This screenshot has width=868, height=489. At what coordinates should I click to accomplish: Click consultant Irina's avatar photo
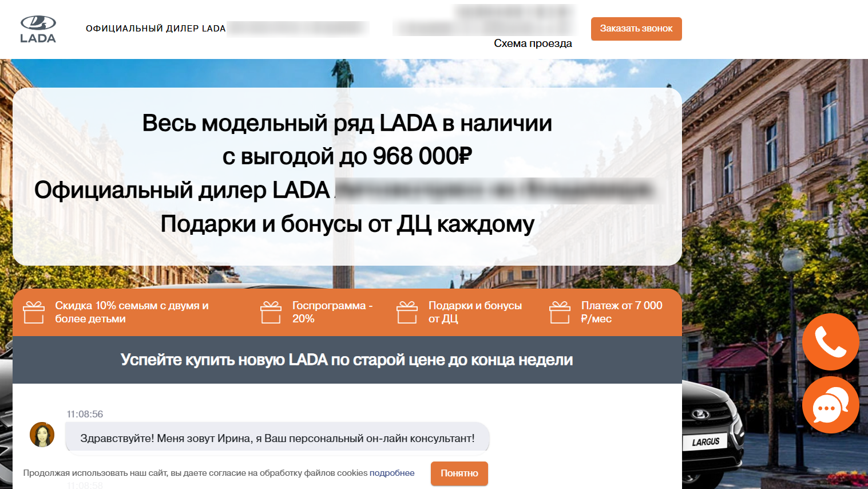(42, 435)
